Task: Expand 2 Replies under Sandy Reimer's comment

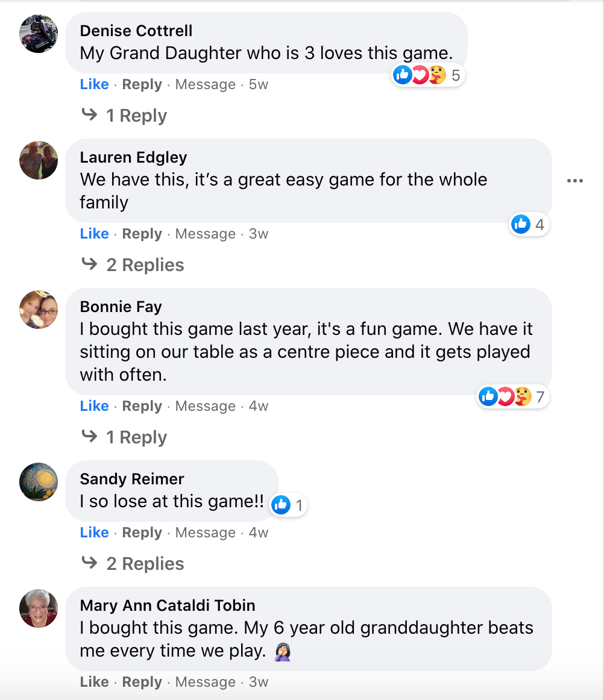Action: click(x=145, y=564)
